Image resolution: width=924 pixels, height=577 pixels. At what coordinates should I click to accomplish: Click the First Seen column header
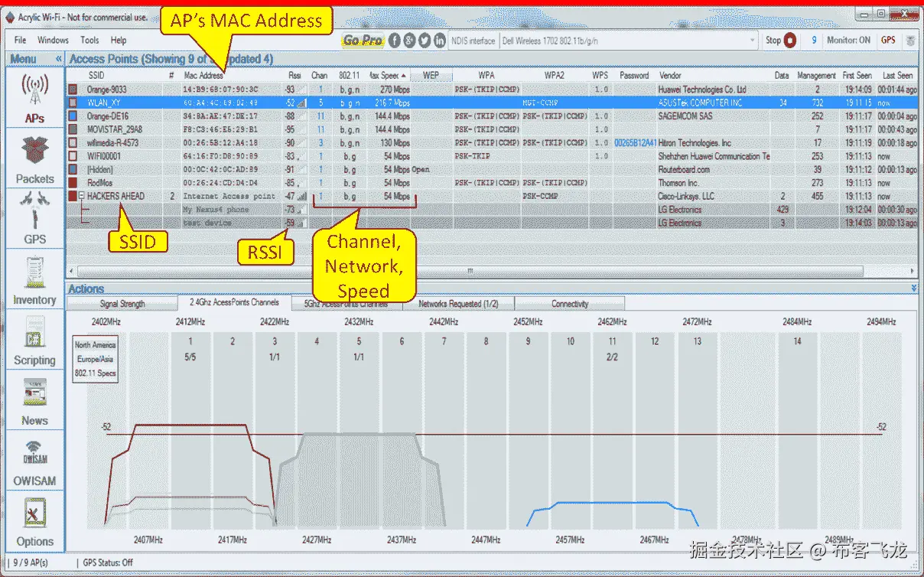(857, 76)
